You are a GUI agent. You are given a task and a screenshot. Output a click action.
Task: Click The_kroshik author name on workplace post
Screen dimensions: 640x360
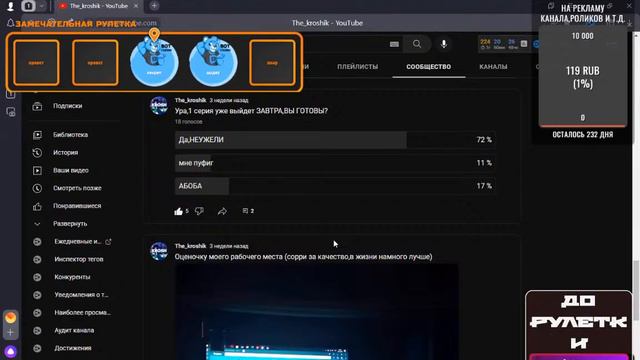tap(190, 246)
